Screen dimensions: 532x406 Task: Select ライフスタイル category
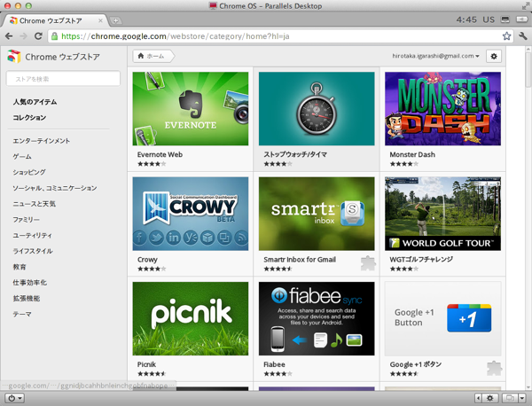pos(33,251)
